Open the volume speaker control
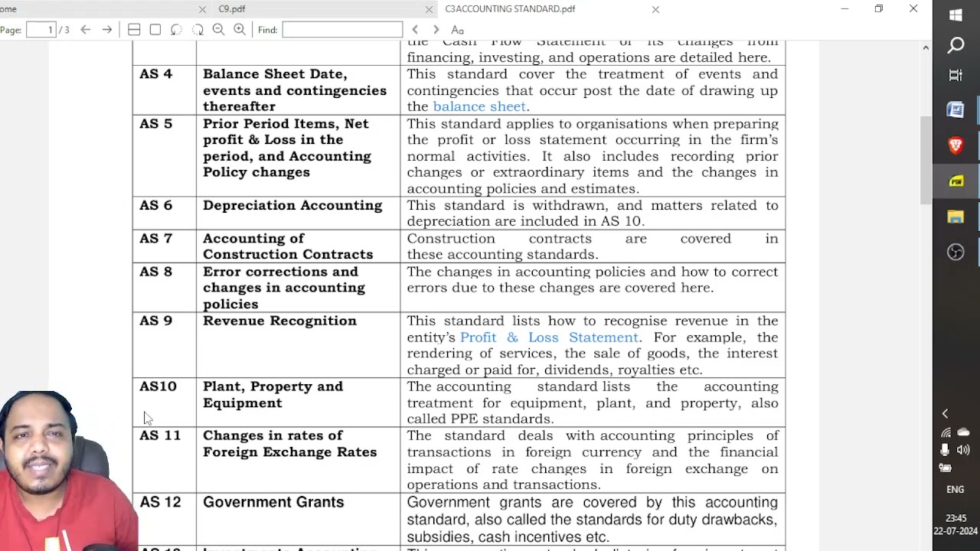The width and height of the screenshot is (980, 551). (963, 450)
